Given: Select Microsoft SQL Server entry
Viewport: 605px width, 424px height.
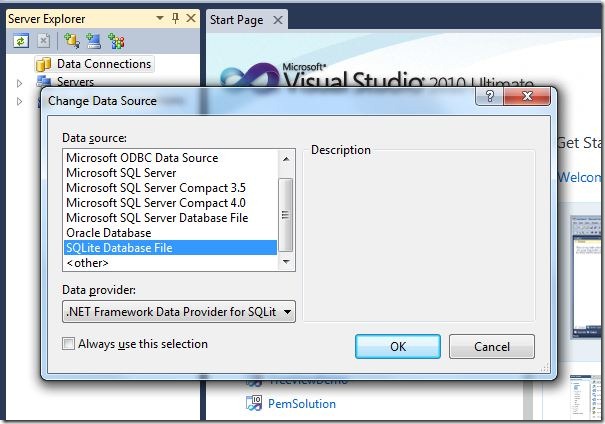Looking at the screenshot, I should [170, 172].
